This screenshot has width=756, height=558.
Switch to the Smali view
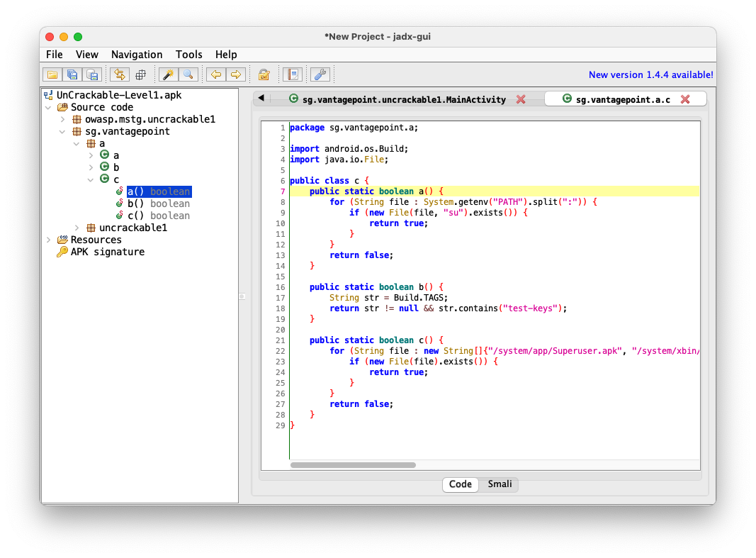tap(500, 484)
